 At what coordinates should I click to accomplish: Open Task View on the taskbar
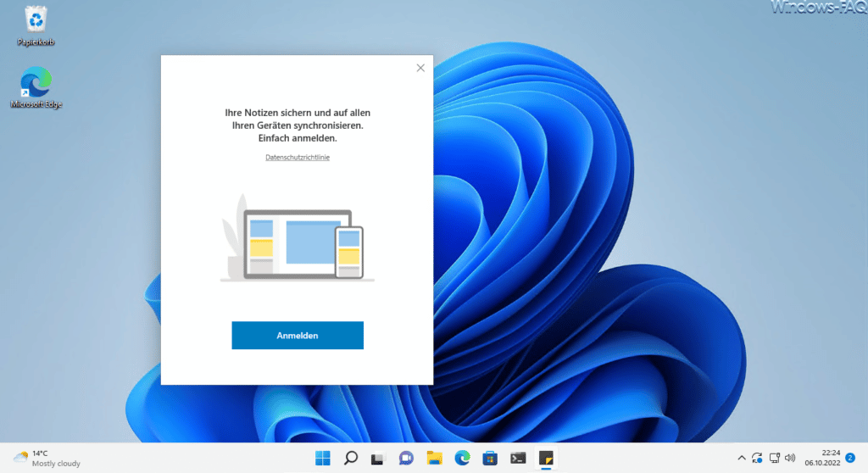pyautogui.click(x=377, y=458)
